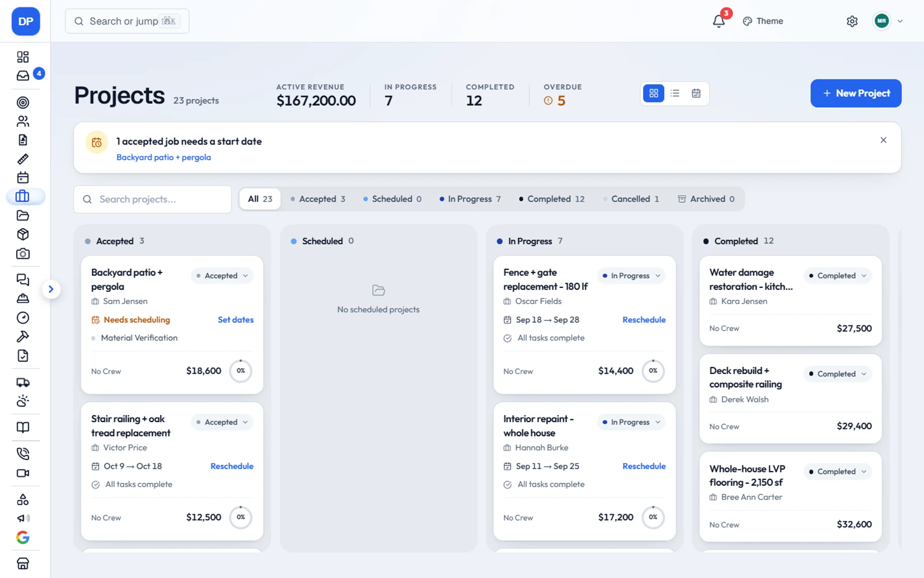Screen dimensions: 924x578
Task: Open the camera photos icon in sidebar
Action: 23,254
